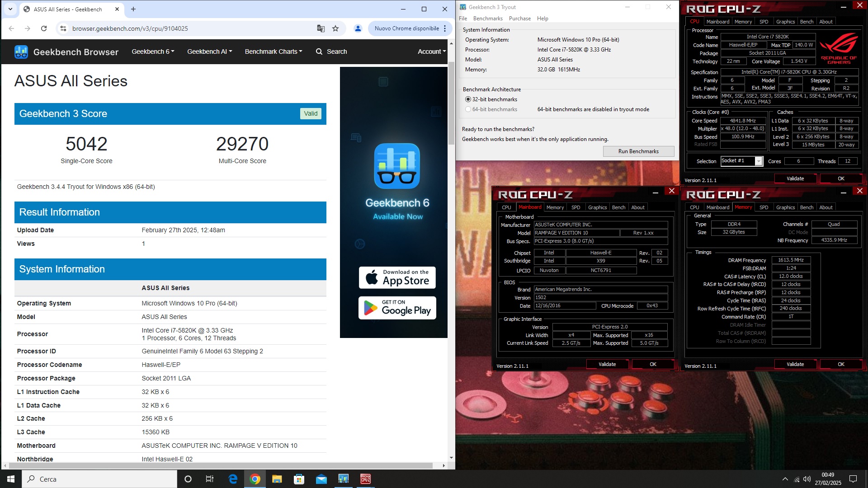Open About tab in Memory CPU-Z window
The height and width of the screenshot is (488, 868).
[826, 207]
